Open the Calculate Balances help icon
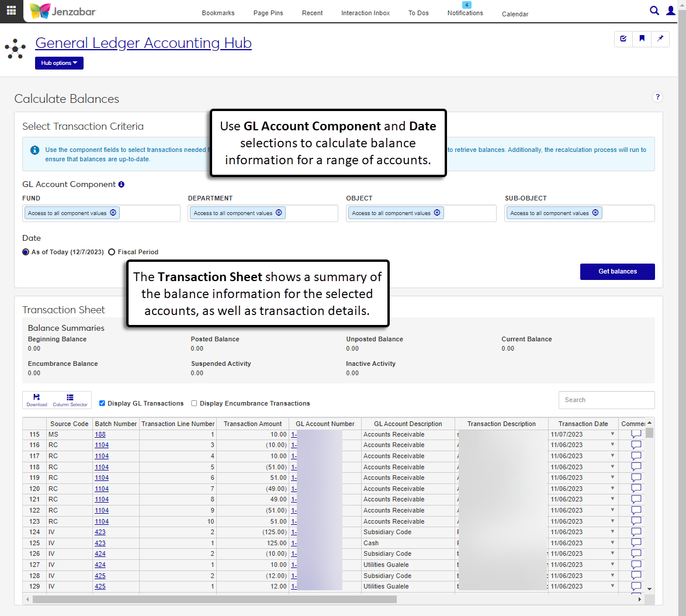 [657, 96]
